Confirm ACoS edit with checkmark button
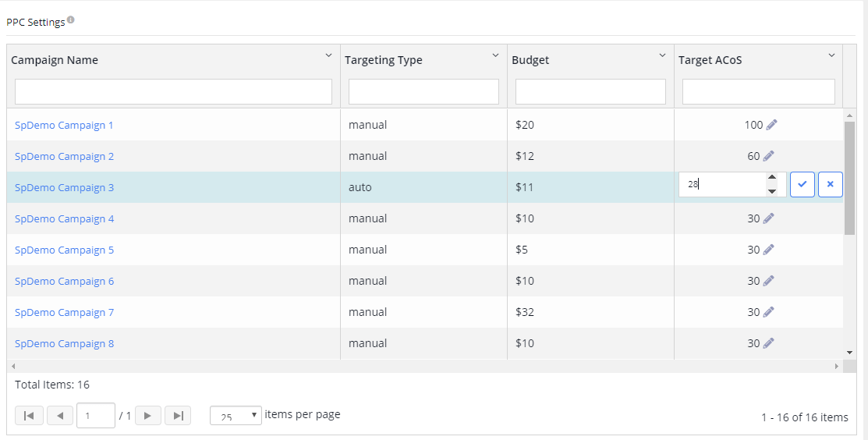The image size is (868, 440). coord(802,184)
